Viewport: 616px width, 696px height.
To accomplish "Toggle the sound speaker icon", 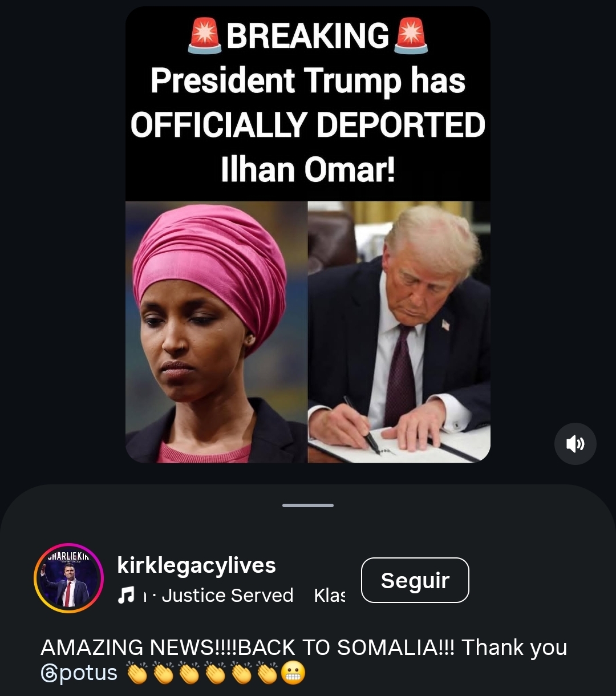I will [x=575, y=443].
